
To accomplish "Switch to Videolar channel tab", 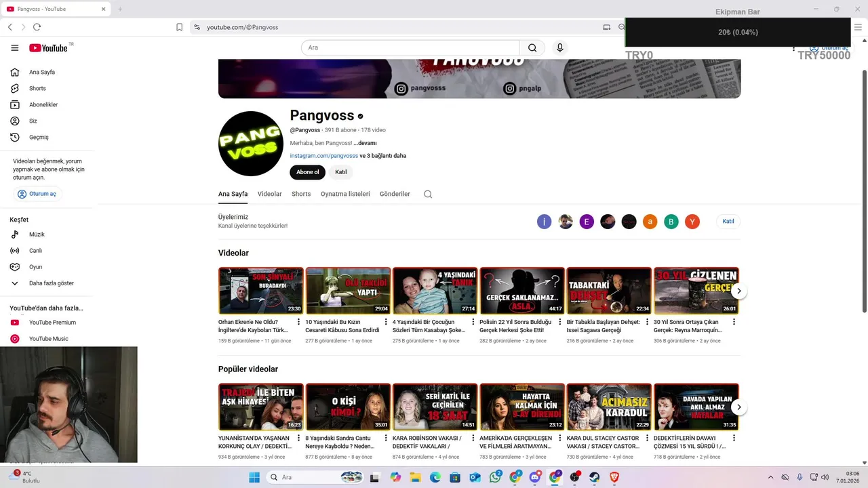I will point(269,194).
